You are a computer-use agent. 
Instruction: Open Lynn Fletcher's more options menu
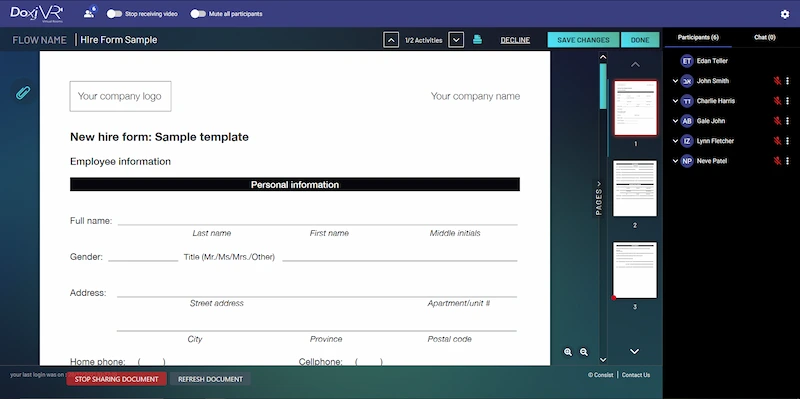pyautogui.click(x=788, y=141)
